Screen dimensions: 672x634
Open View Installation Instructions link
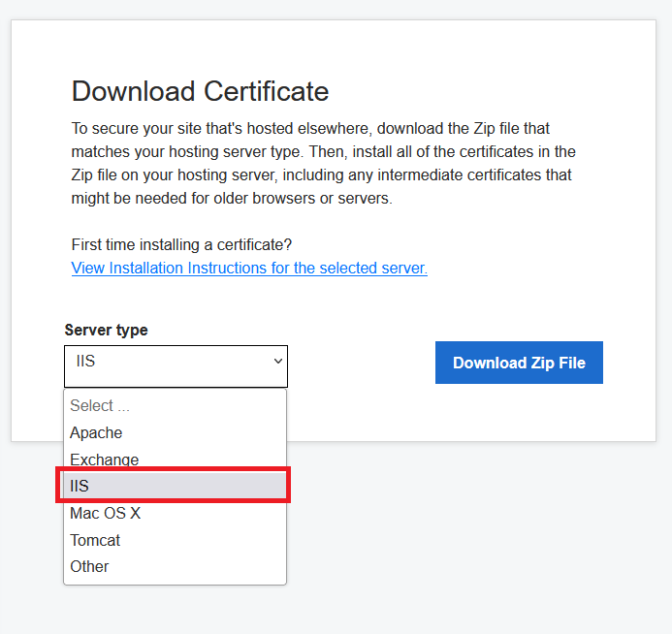point(249,268)
